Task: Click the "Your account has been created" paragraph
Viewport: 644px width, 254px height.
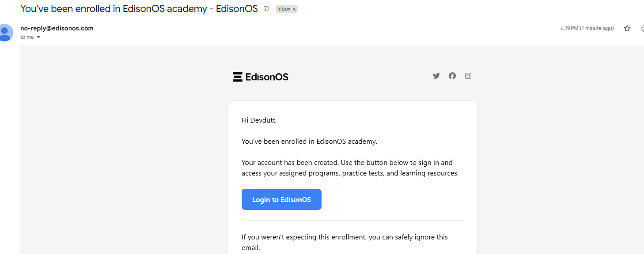Action: pos(350,168)
